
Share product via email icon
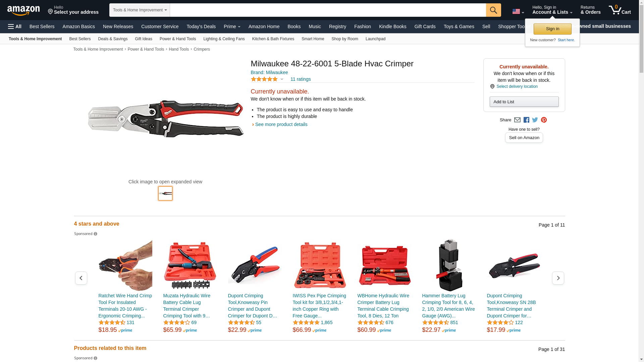(517, 120)
